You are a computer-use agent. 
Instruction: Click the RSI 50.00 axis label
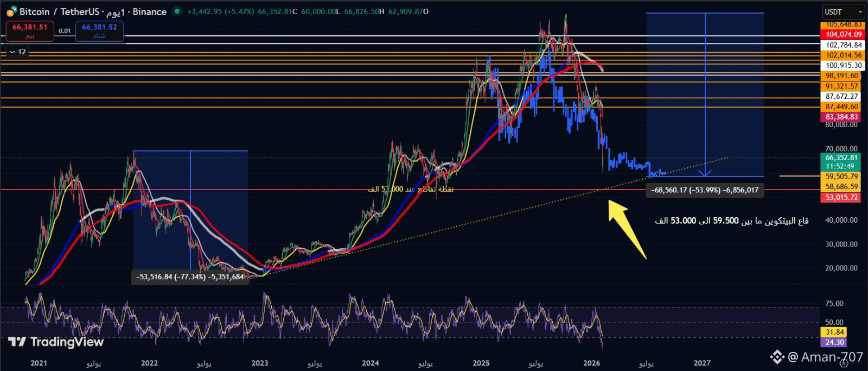[834, 322]
